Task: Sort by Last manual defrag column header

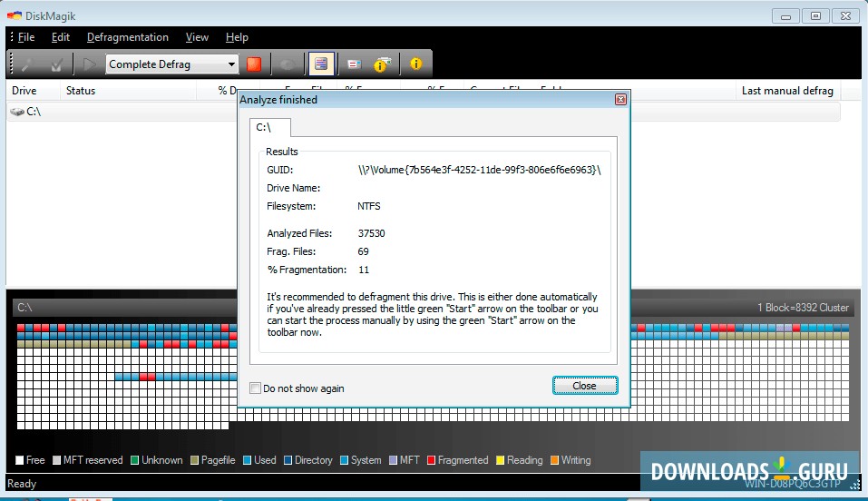Action: point(787,91)
